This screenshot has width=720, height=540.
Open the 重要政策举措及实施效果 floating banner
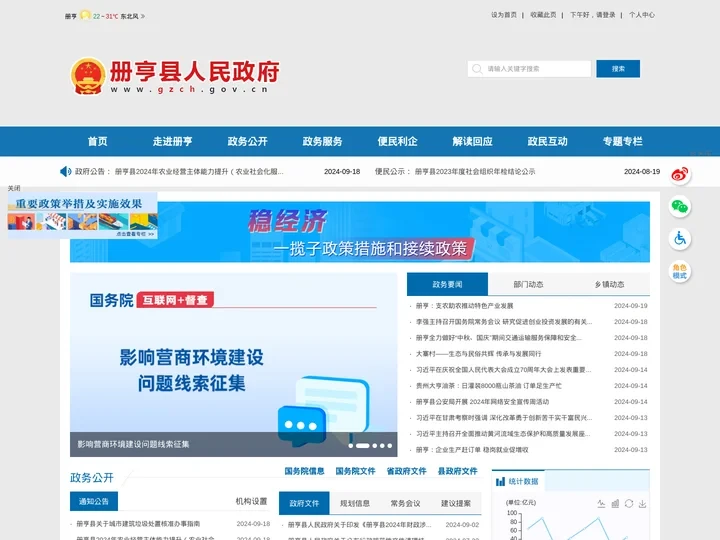[83, 216]
